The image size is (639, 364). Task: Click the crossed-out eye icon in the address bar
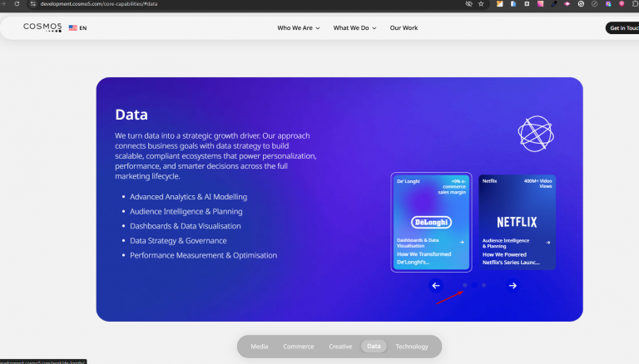[x=468, y=3]
